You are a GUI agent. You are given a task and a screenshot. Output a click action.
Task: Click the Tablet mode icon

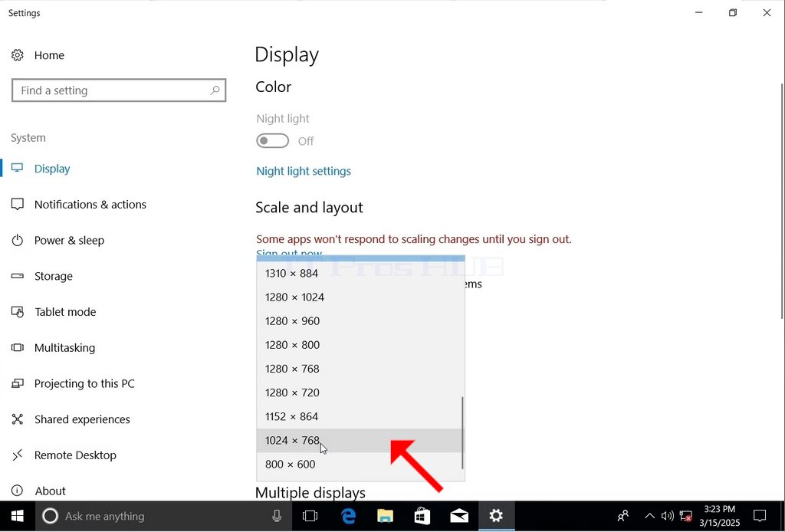tap(18, 312)
